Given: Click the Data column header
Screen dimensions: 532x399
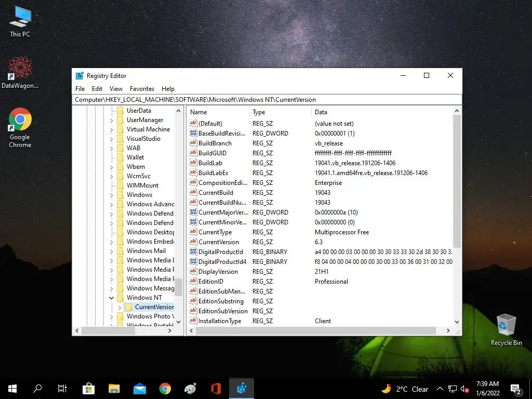Looking at the screenshot, I should [382, 112].
